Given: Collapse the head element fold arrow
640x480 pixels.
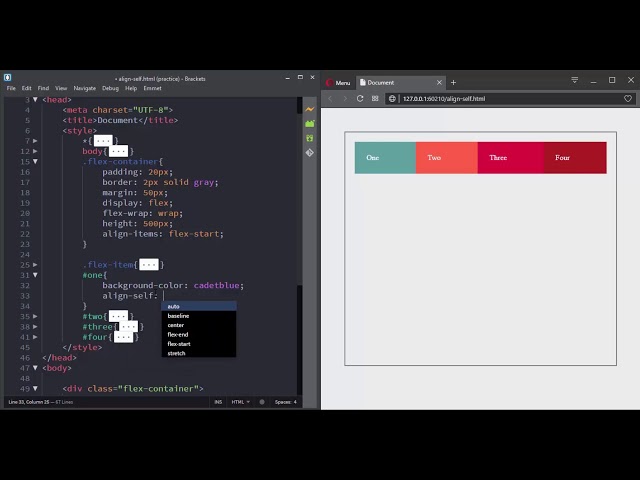Looking at the screenshot, I should [35, 100].
